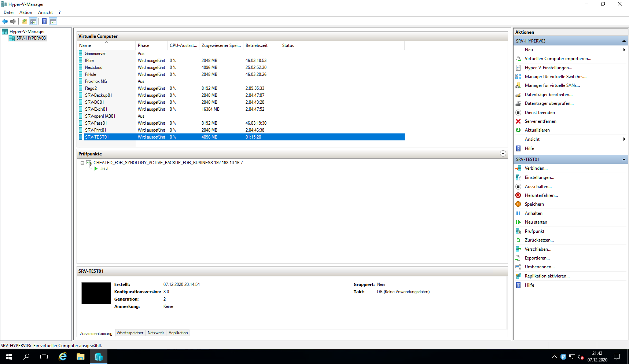Select the Gameserver virtual machine row

pyautogui.click(x=241, y=54)
